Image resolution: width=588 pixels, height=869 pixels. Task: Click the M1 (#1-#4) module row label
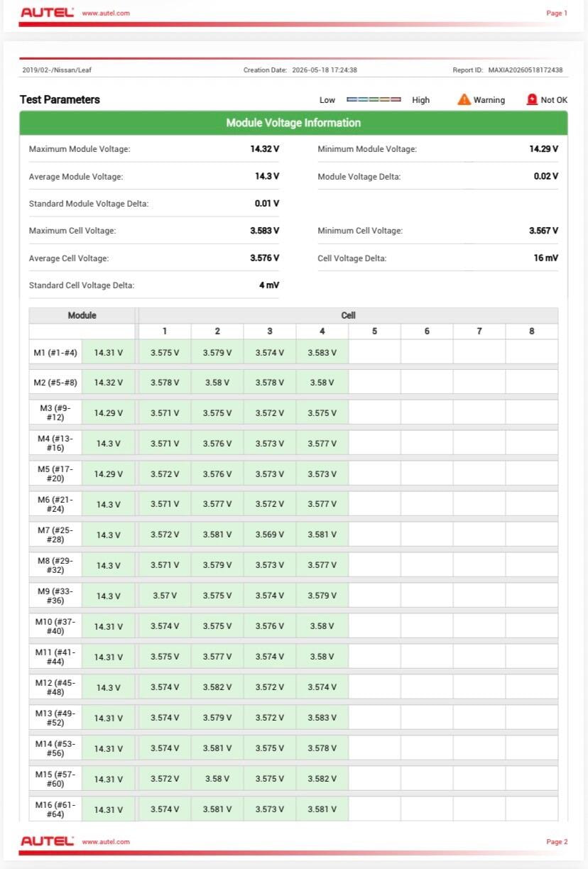pyautogui.click(x=55, y=352)
